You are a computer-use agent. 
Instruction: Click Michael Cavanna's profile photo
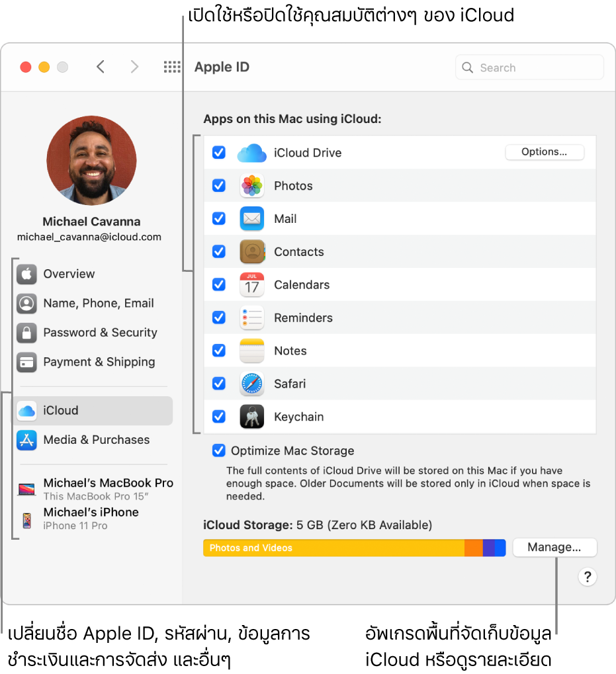pyautogui.click(x=91, y=160)
